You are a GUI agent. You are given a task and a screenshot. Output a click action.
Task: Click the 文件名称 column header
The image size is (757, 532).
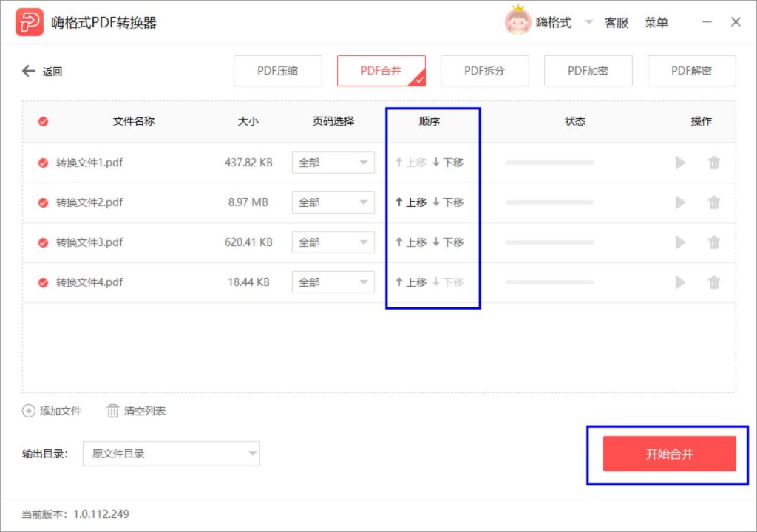(134, 121)
